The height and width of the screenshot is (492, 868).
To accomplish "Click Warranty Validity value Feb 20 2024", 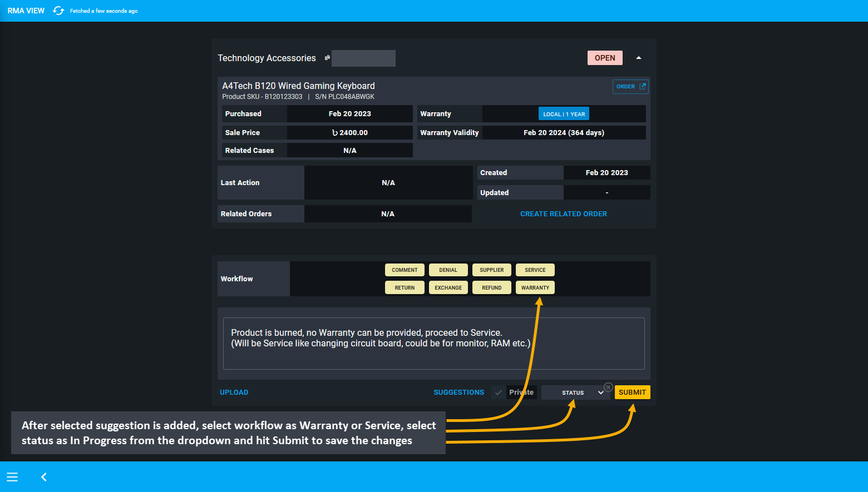I will 564,133.
